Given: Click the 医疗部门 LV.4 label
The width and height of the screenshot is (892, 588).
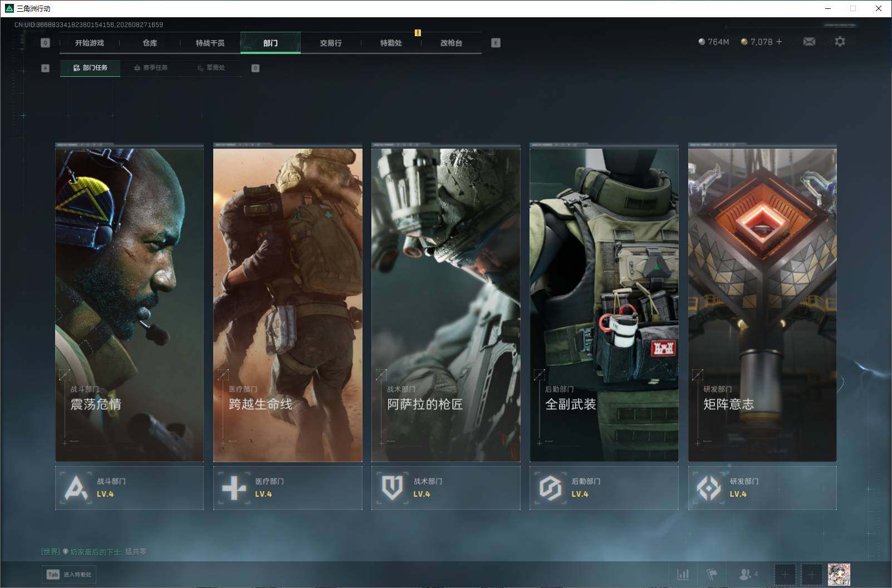Looking at the screenshot, I should tap(263, 494).
